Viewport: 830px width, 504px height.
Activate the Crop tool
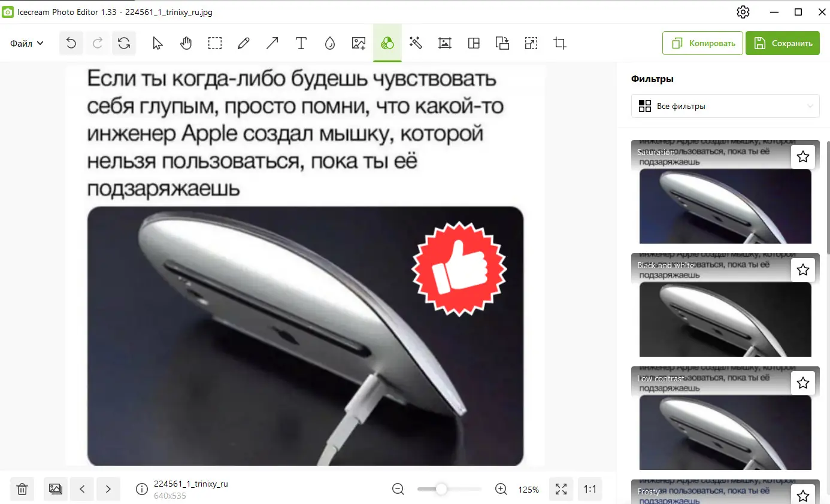pyautogui.click(x=559, y=42)
